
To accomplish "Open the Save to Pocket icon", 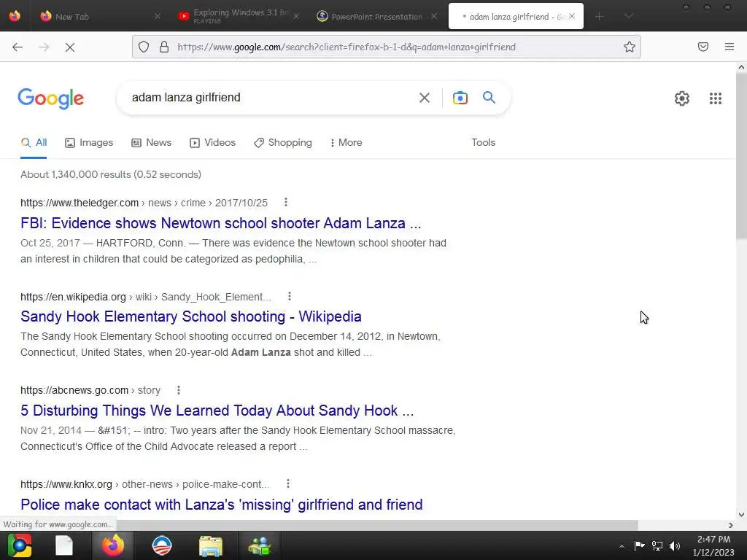I will pyautogui.click(x=703, y=47).
